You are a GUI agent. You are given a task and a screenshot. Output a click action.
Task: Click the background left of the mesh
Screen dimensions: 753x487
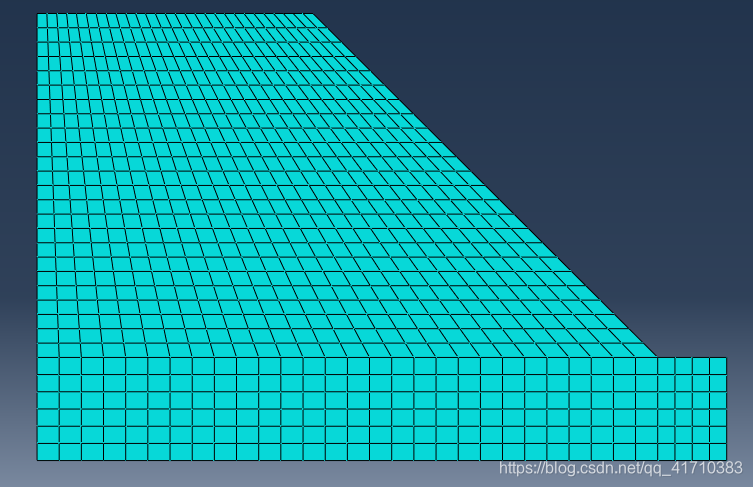18,240
